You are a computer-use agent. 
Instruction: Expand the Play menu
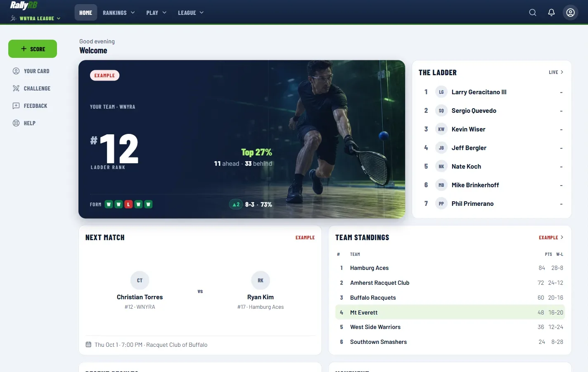click(x=156, y=13)
